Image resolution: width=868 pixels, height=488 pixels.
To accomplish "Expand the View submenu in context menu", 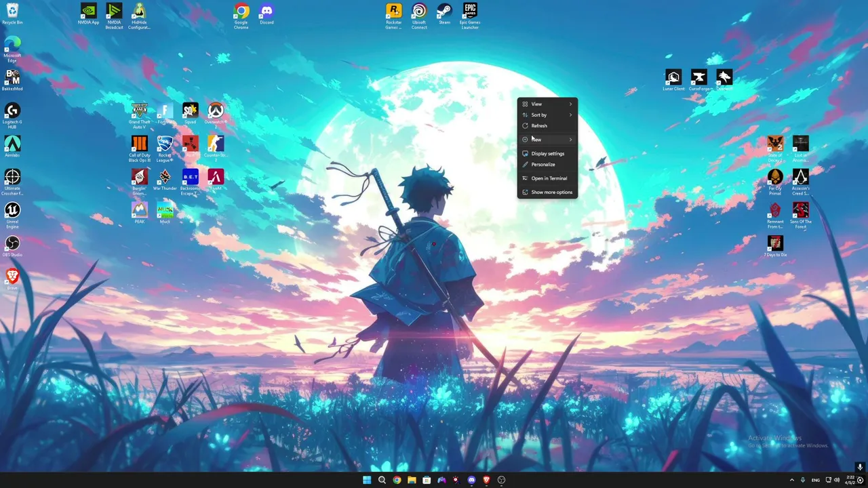I will pyautogui.click(x=547, y=104).
